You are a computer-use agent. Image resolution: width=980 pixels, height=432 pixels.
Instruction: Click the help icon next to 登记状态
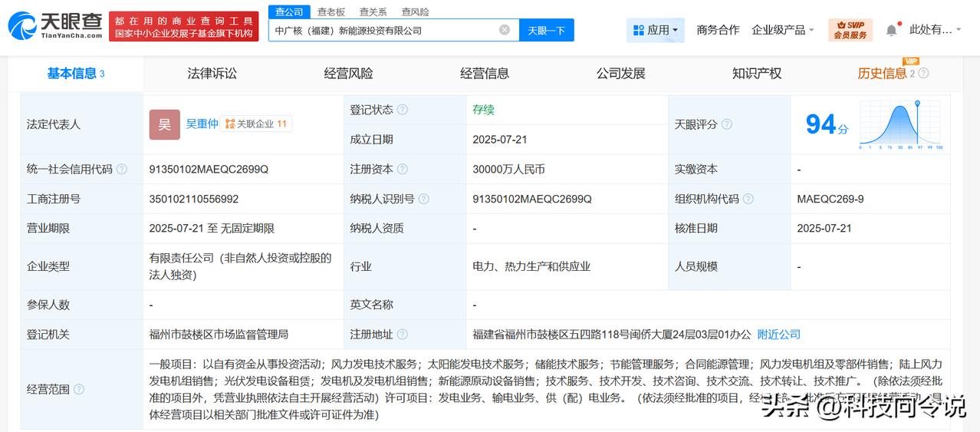coord(403,110)
